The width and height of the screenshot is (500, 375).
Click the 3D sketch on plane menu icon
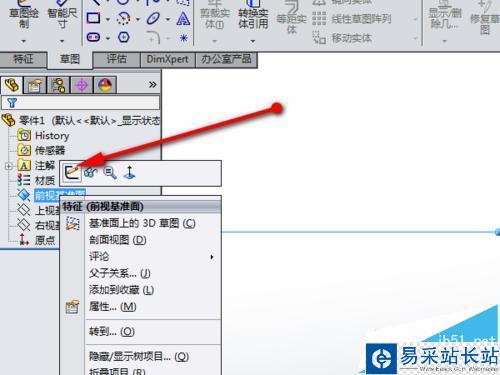(73, 223)
